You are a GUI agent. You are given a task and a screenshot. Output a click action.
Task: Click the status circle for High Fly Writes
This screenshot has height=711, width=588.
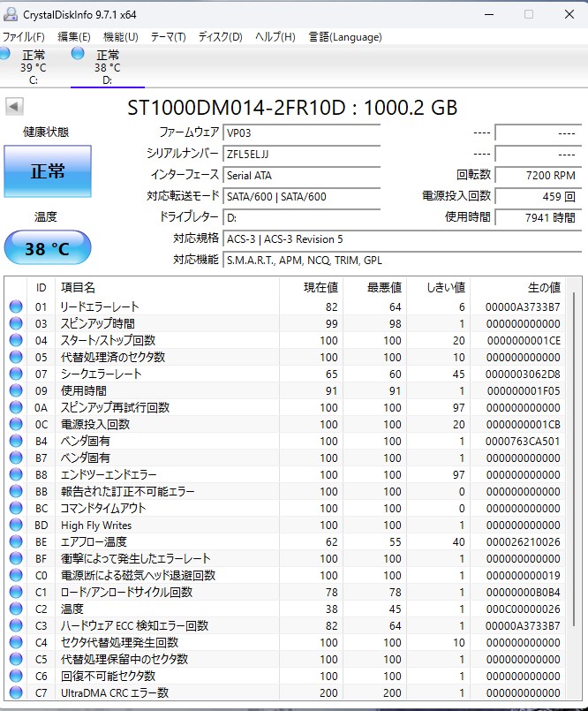[16, 525]
